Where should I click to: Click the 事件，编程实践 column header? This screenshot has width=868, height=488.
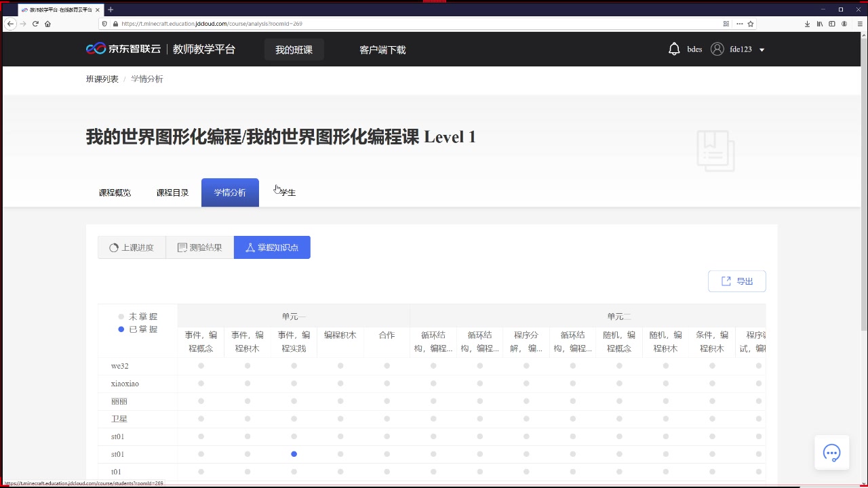tap(294, 342)
